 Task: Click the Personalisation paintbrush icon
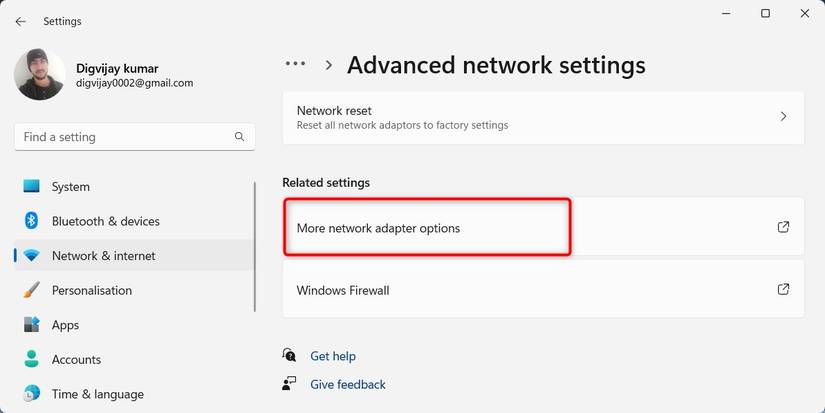[x=32, y=290]
